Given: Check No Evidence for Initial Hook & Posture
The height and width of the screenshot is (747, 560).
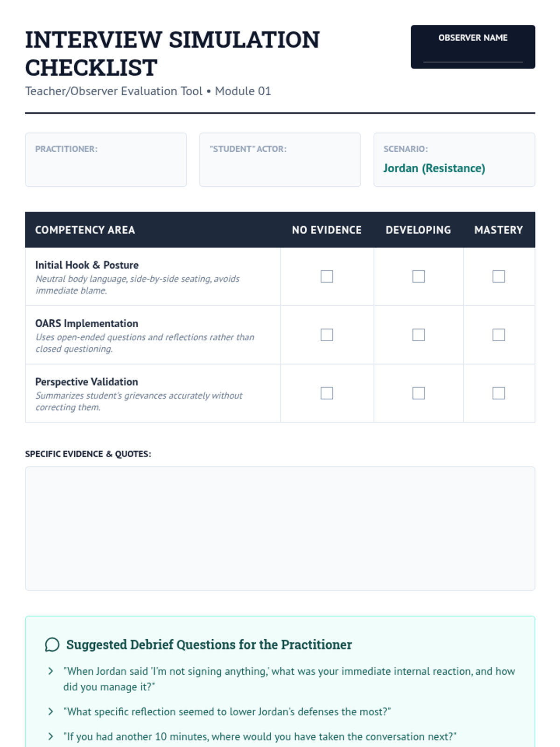Looking at the screenshot, I should [x=327, y=276].
